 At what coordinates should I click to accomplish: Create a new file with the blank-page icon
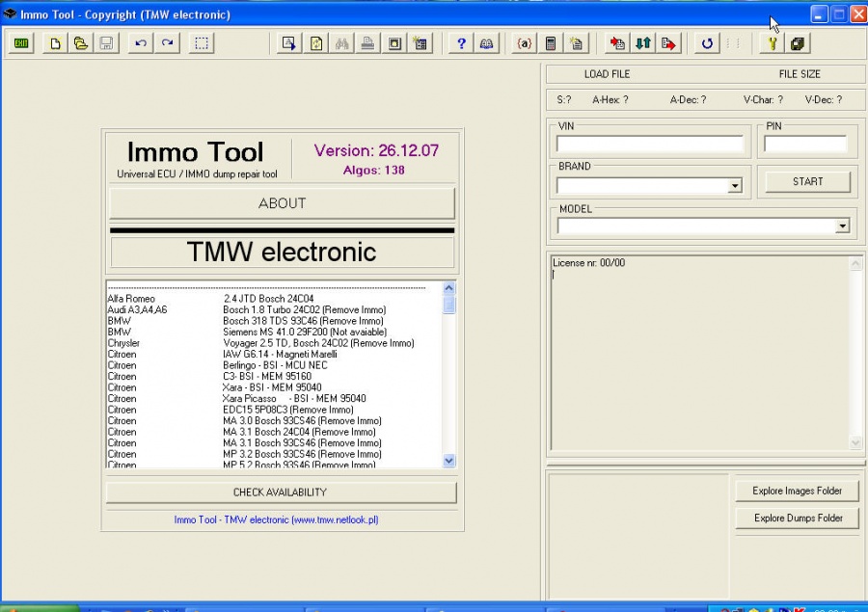pos(55,43)
